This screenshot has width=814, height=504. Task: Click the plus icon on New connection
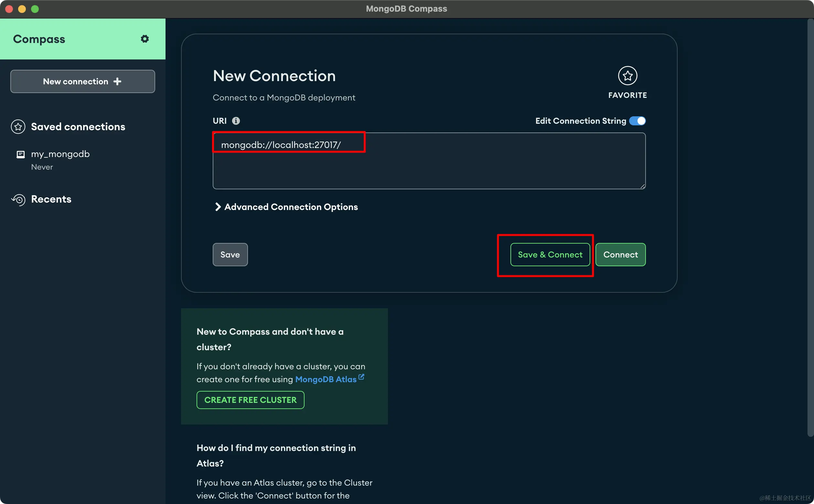[117, 81]
